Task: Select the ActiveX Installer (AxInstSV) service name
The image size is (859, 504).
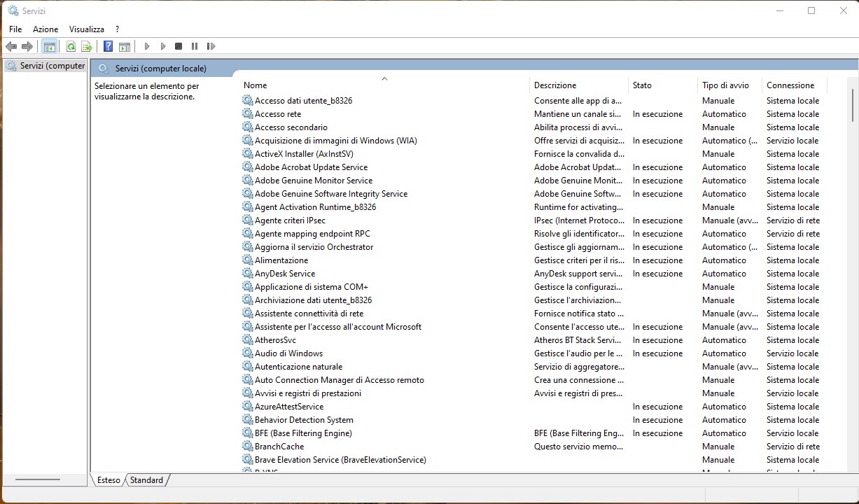Action: point(304,154)
